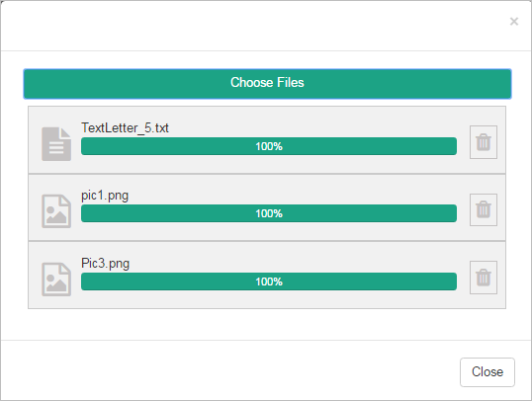Click the image icon beside Pic3.png

click(x=56, y=280)
